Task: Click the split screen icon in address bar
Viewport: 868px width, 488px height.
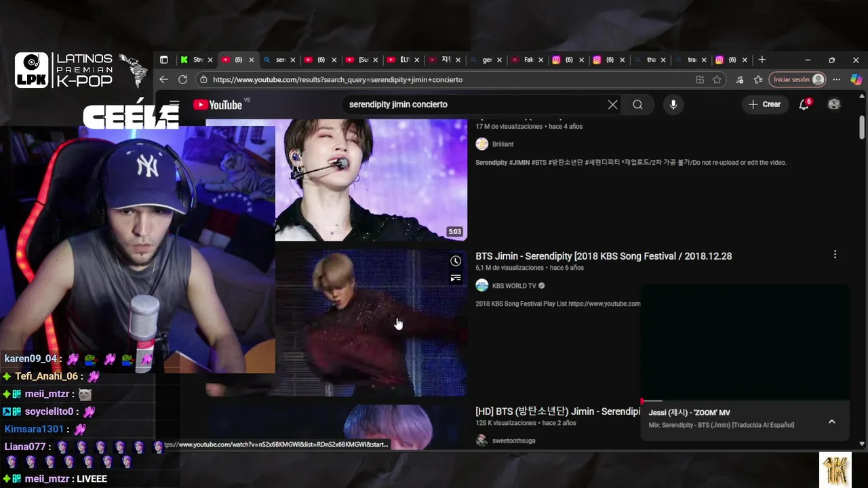Action: click(x=700, y=79)
